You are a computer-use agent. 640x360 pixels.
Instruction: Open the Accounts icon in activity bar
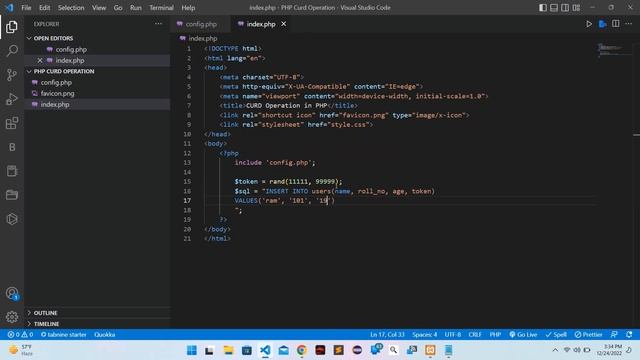12,293
